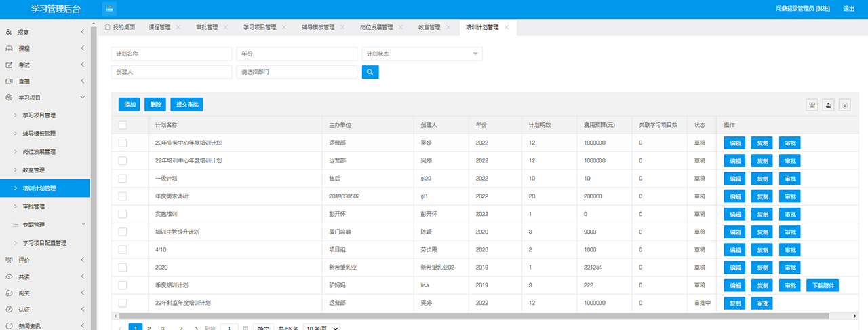The image size is (868, 330).
Task: Close the 辅导模板管理 tab
Action: (x=342, y=27)
